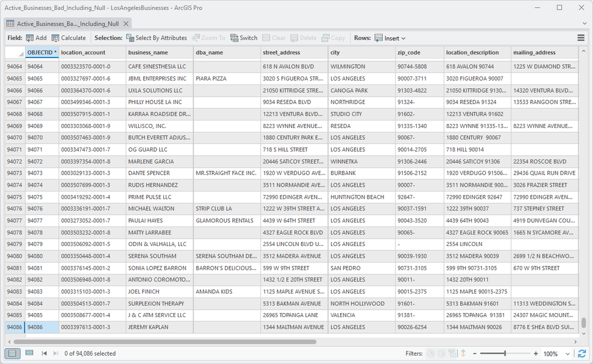Click the cell 26965 TOPANGA LANE
593x364 pixels.
[294, 315]
